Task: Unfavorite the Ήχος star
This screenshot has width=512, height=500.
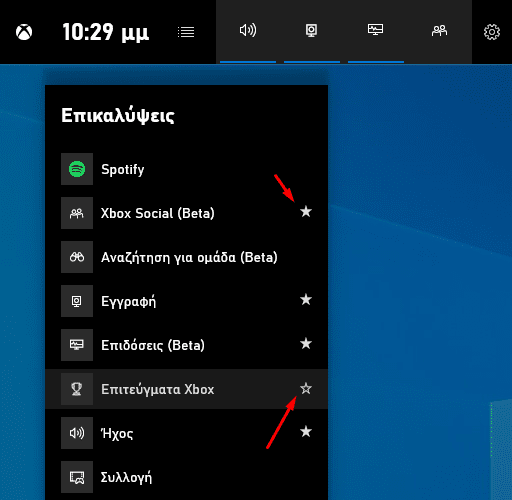Action: (x=306, y=432)
